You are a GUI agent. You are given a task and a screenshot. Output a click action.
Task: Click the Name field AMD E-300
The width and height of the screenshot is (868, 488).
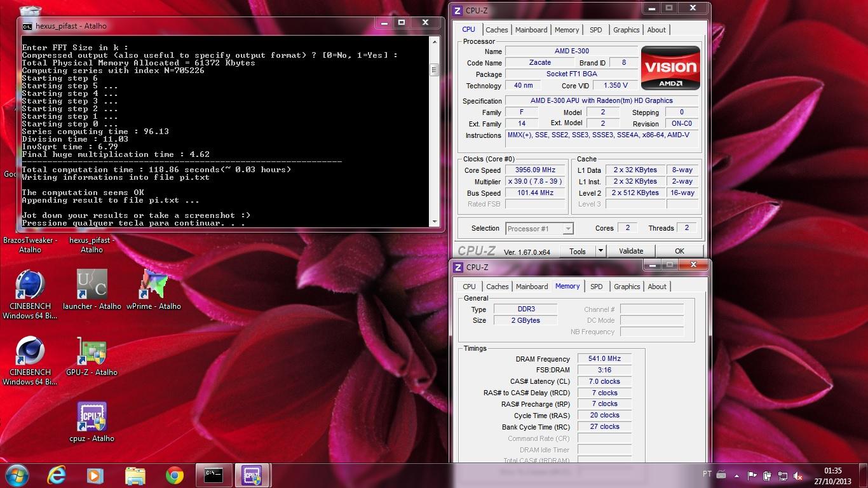pos(571,51)
